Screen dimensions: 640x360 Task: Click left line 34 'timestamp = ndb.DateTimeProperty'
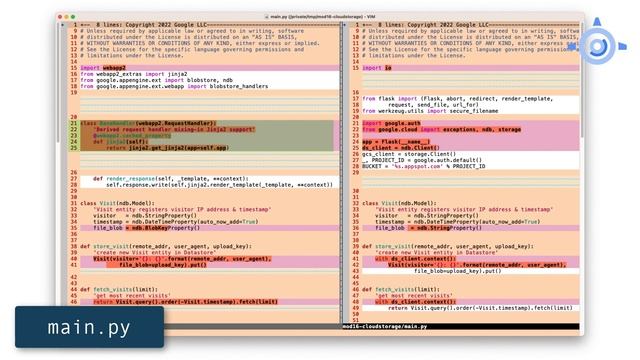pyautogui.click(x=176, y=221)
